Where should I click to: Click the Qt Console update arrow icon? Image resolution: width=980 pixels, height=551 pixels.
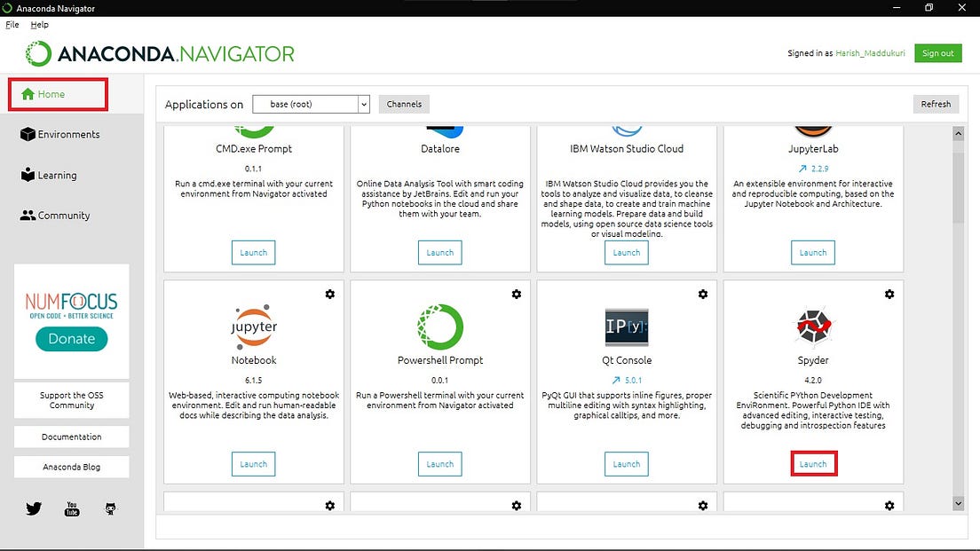616,380
